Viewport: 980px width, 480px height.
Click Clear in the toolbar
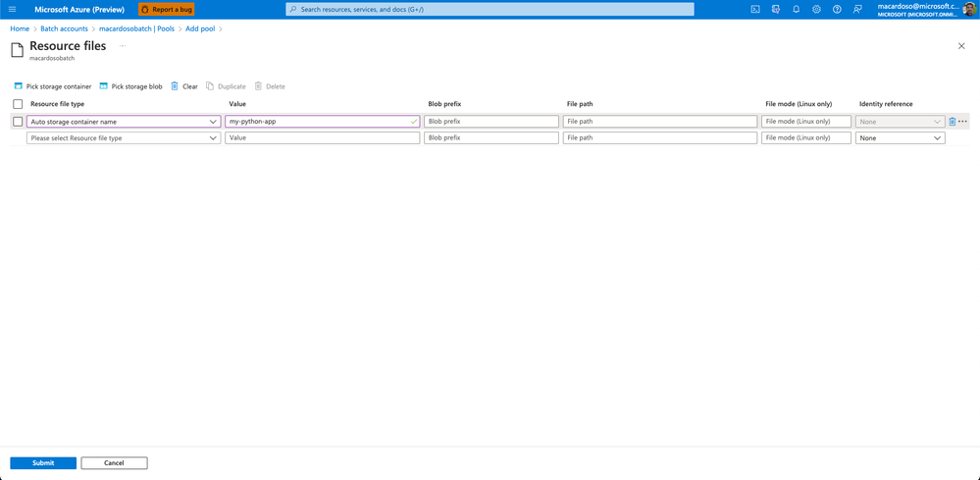point(184,86)
